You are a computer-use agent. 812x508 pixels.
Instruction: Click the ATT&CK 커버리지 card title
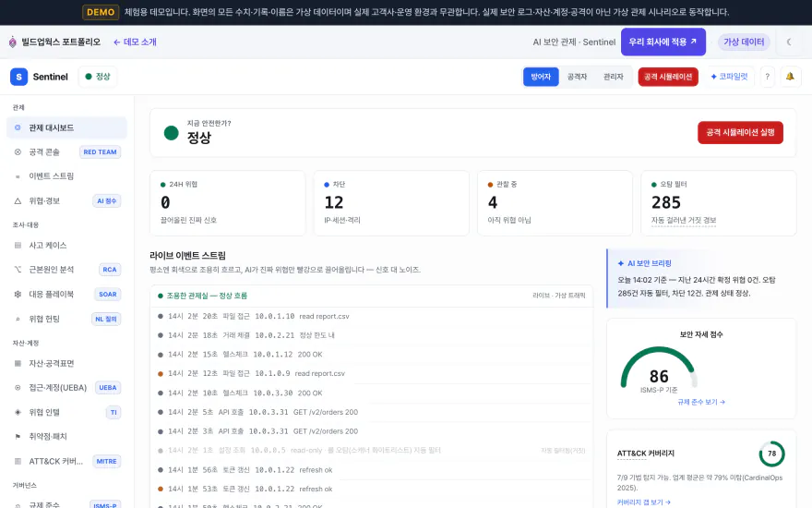645,454
